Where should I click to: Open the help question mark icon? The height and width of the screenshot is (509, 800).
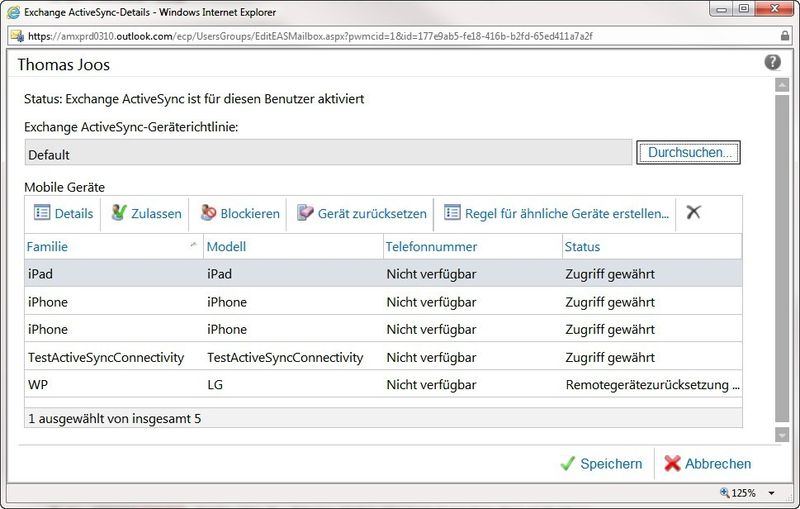(x=772, y=62)
